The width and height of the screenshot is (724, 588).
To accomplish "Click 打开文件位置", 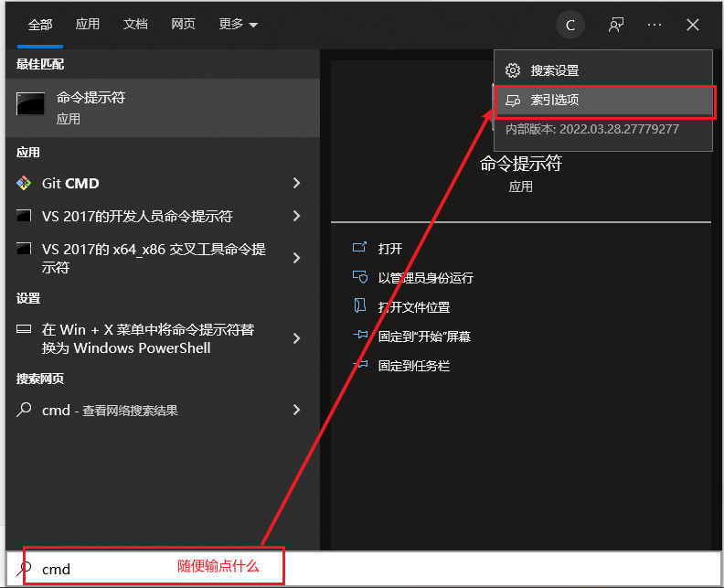I will pyautogui.click(x=414, y=307).
